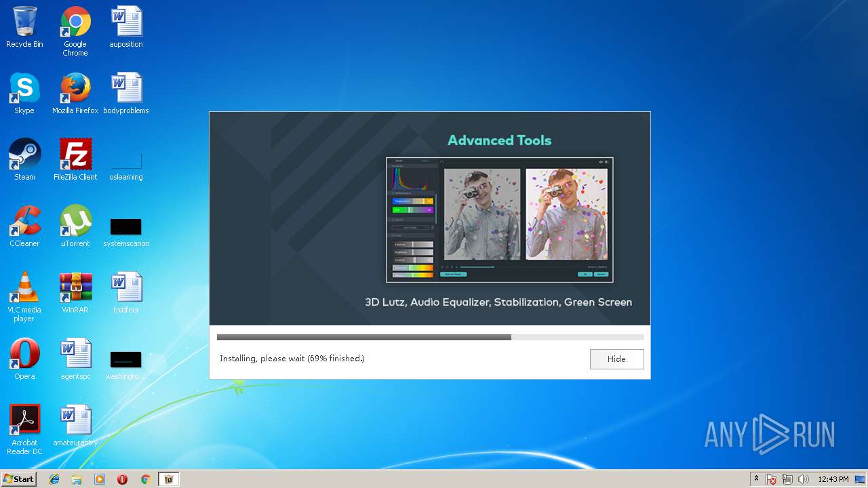This screenshot has width=868, height=488.
Task: Select the bodyproblems Word document icon
Action: (126, 94)
